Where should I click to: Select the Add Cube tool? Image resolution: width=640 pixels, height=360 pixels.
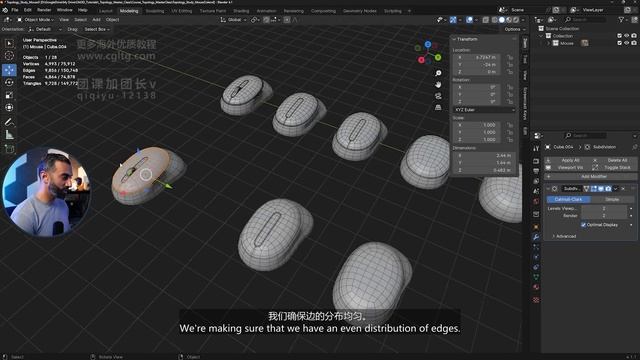(x=9, y=149)
